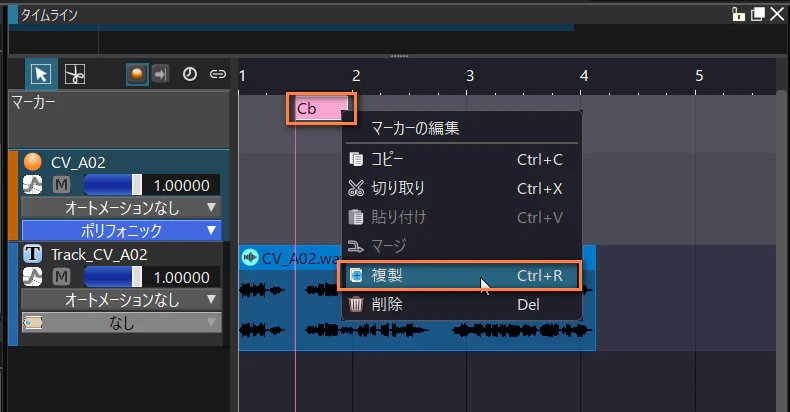This screenshot has height=412, width=790.
Task: Click the タイムライン panel title
Action: click(x=49, y=15)
